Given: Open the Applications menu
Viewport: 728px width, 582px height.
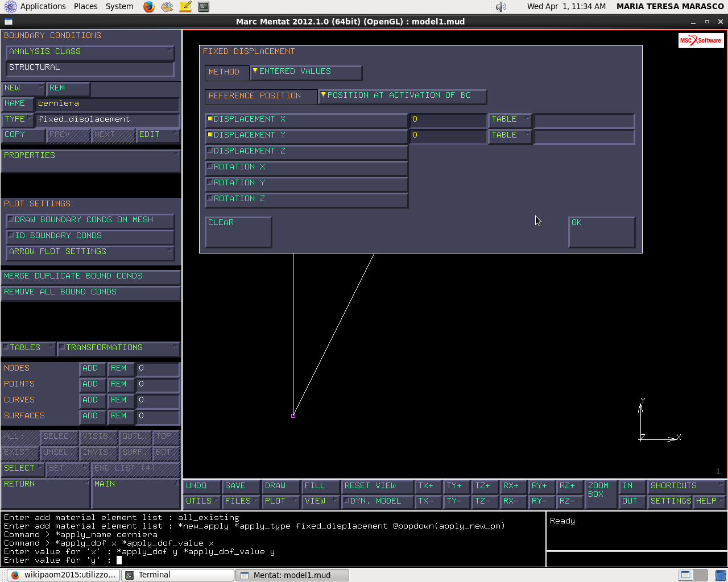Looking at the screenshot, I should (x=43, y=6).
